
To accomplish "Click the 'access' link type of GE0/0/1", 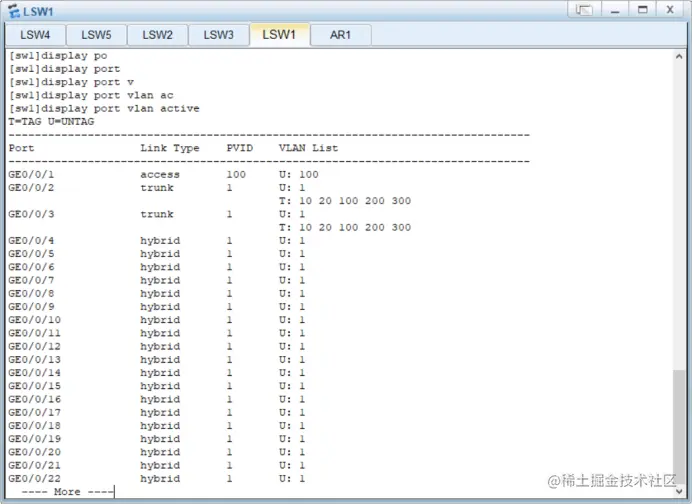I will pyautogui.click(x=160, y=175).
